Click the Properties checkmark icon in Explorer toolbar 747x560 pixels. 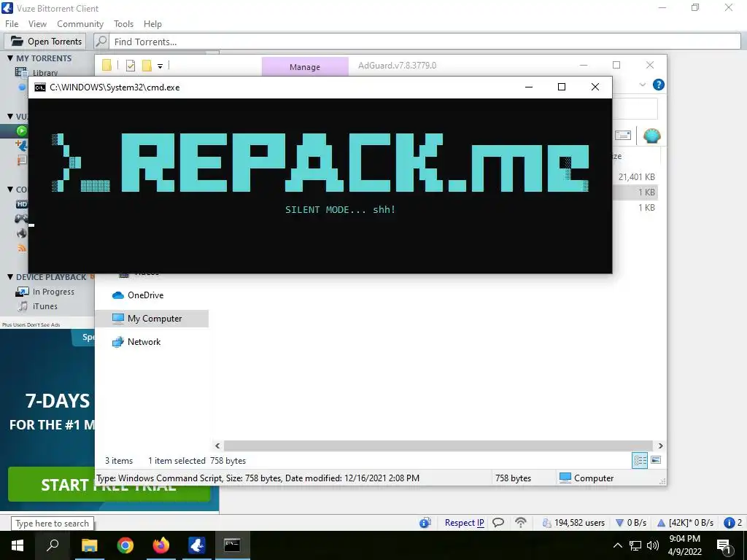point(131,66)
